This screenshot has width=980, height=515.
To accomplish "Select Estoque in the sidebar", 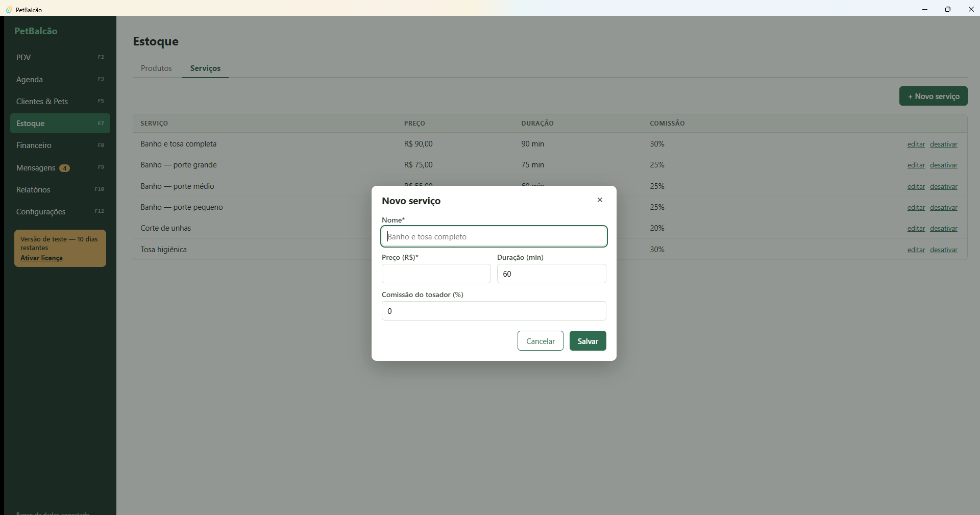I will point(60,124).
